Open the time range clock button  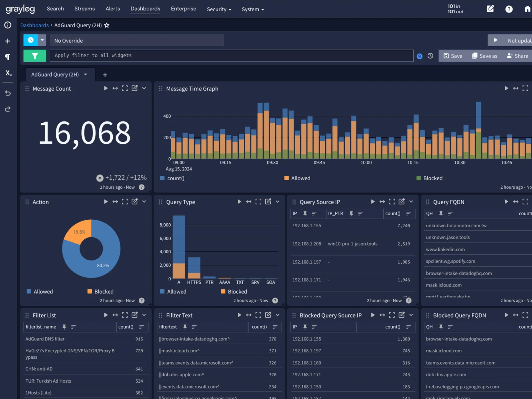pyautogui.click(x=31, y=40)
